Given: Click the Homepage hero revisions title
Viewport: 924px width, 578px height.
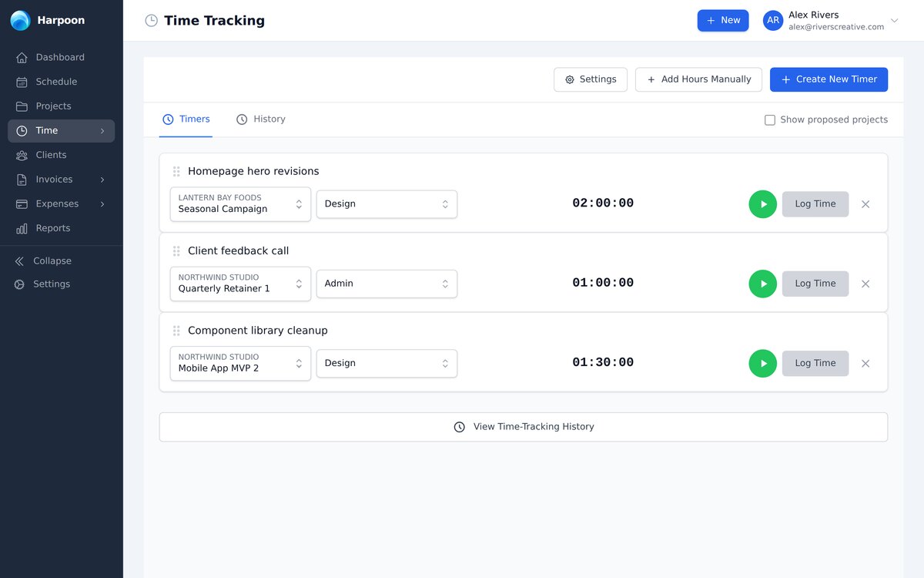Looking at the screenshot, I should pos(253,171).
